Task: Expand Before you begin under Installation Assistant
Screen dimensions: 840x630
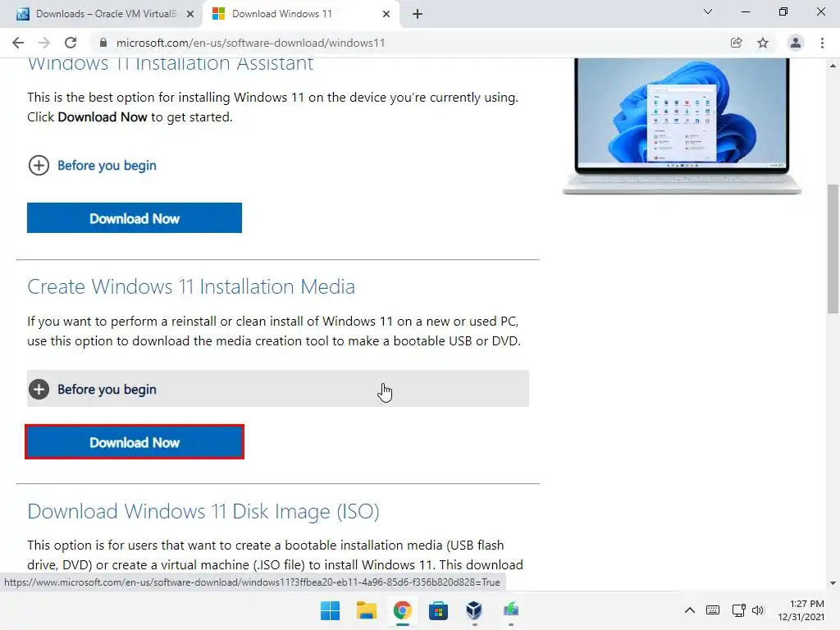Action: coord(92,165)
